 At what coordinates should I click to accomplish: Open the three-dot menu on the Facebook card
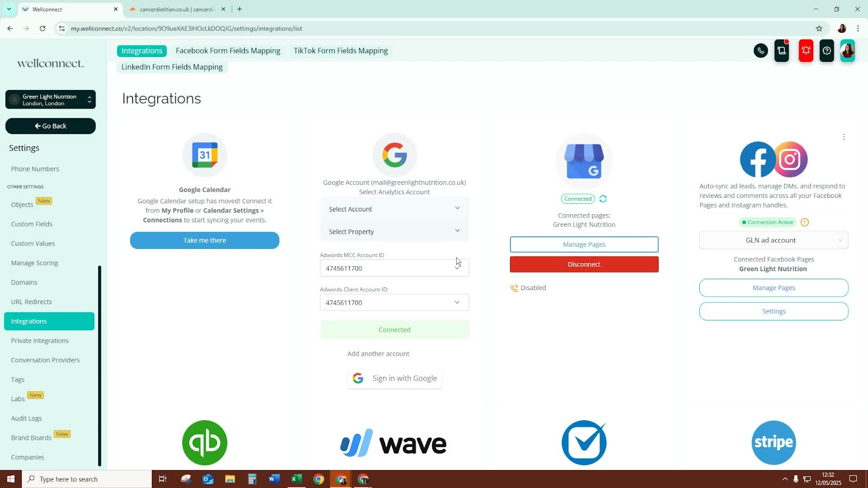[844, 137]
